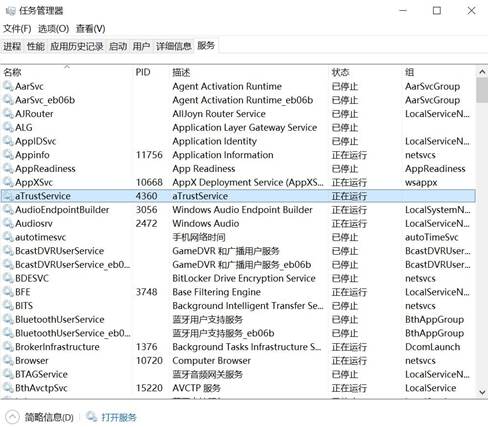Image resolution: width=488 pixels, height=427 pixels.
Task: Switch to the 详细信息 tab
Action: point(174,46)
